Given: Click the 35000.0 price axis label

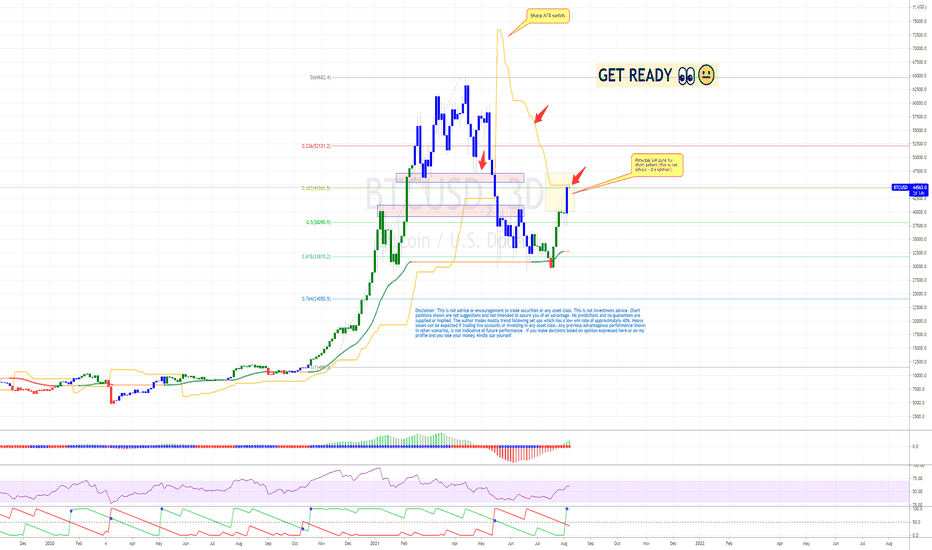Looking at the screenshot, I should click(x=919, y=239).
